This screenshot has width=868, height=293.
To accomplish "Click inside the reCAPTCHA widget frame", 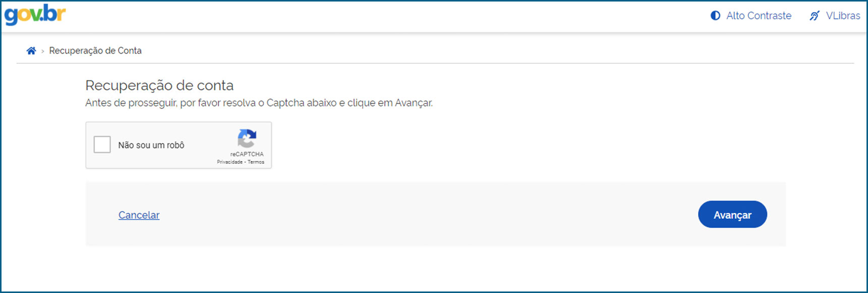I will point(179,145).
